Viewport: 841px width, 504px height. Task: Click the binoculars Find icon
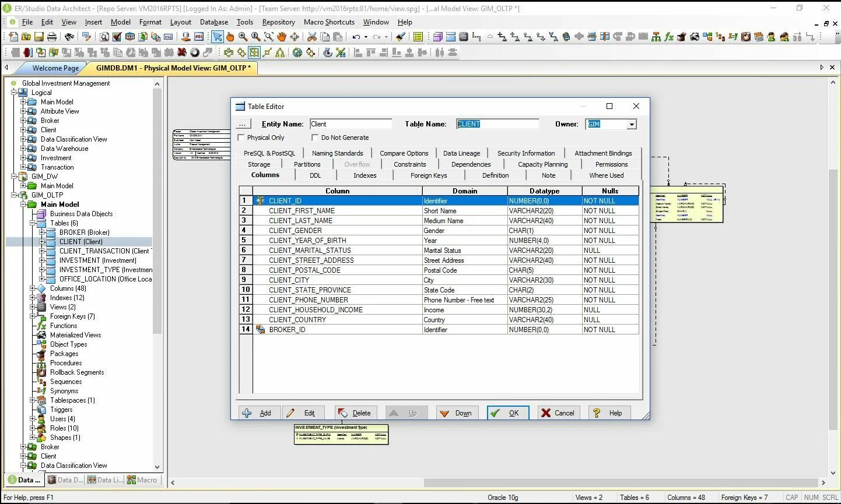point(69,37)
